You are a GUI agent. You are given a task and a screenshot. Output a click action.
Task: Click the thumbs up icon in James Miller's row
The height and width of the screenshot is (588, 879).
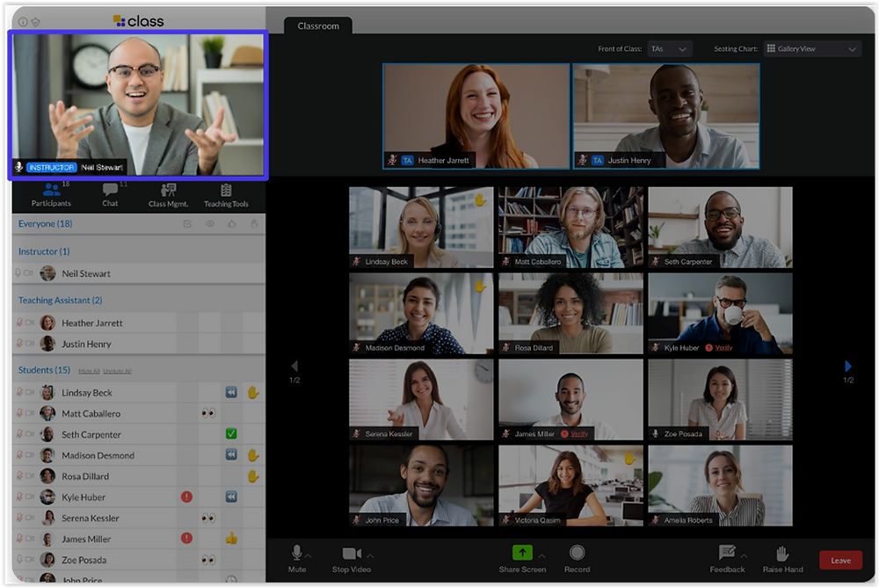[231, 539]
